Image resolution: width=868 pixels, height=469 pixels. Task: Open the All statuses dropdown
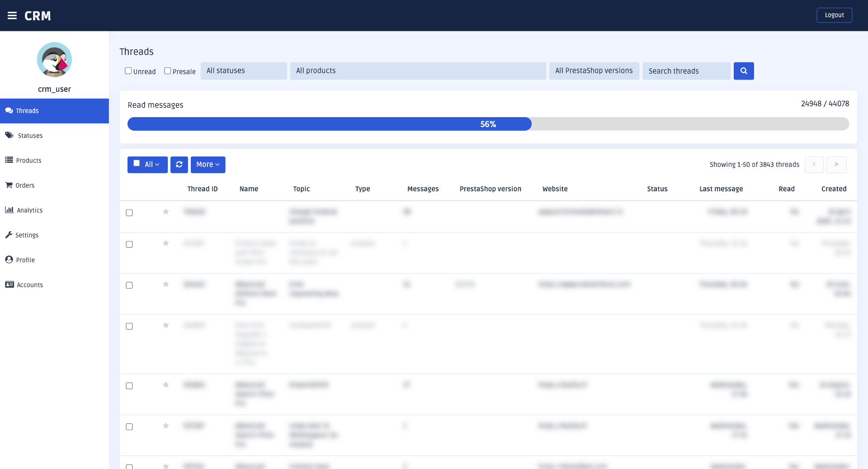pos(244,71)
